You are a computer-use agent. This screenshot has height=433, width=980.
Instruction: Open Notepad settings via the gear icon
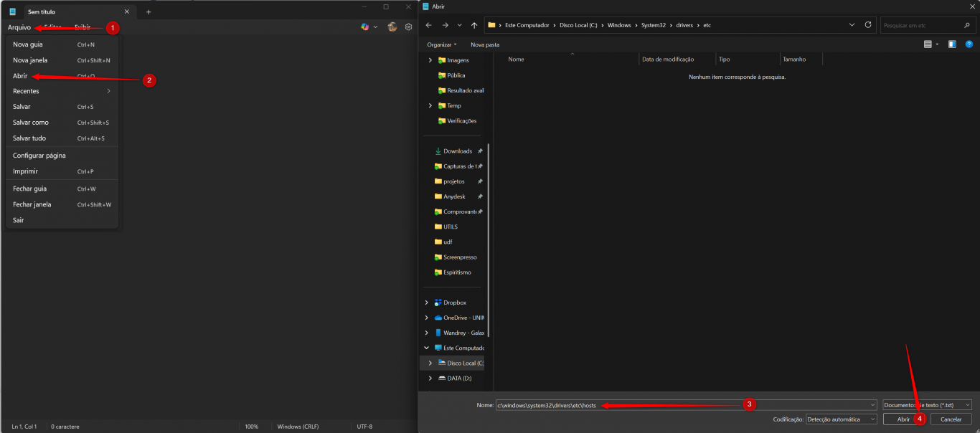coord(408,27)
